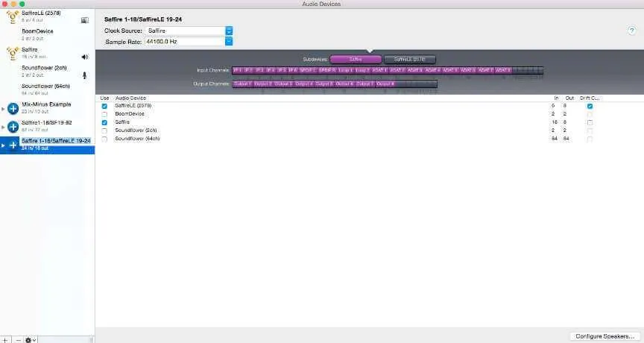Click BoomDevice name in the subdevice table
This screenshot has width=644, height=343.
130,114
